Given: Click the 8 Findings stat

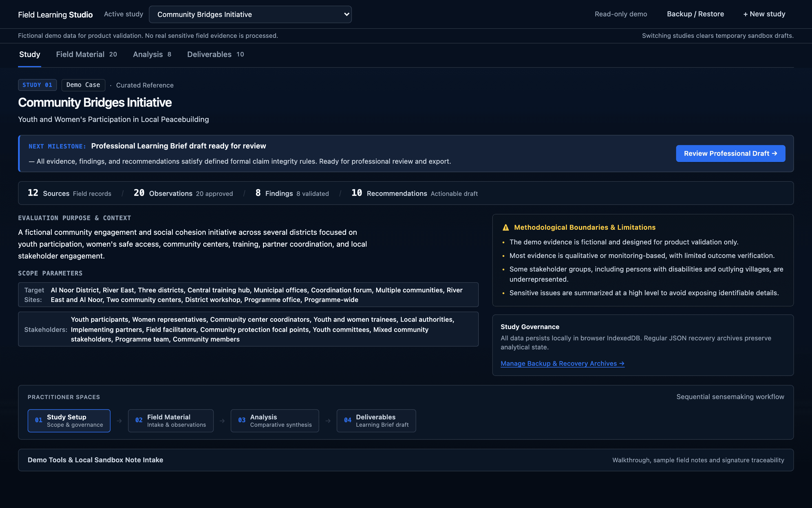Looking at the screenshot, I should click(x=292, y=193).
